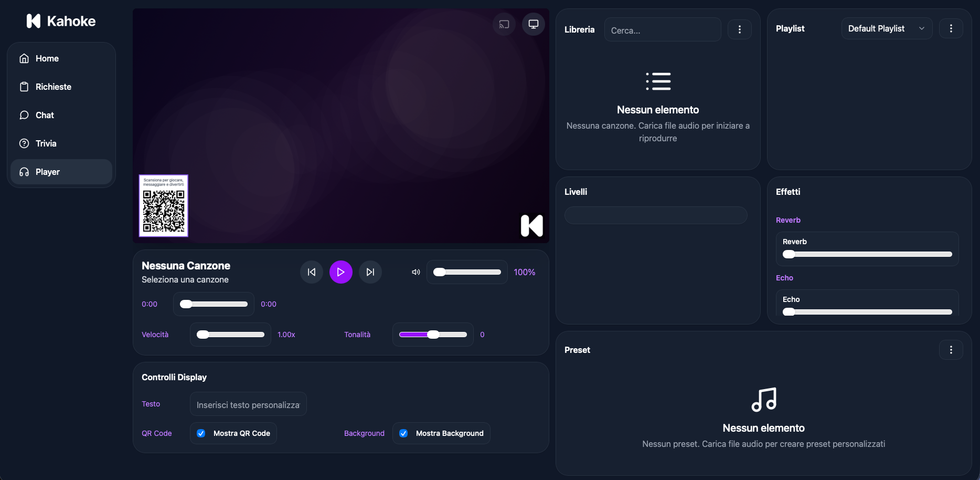Open the Preset panel options menu

pyautogui.click(x=951, y=349)
